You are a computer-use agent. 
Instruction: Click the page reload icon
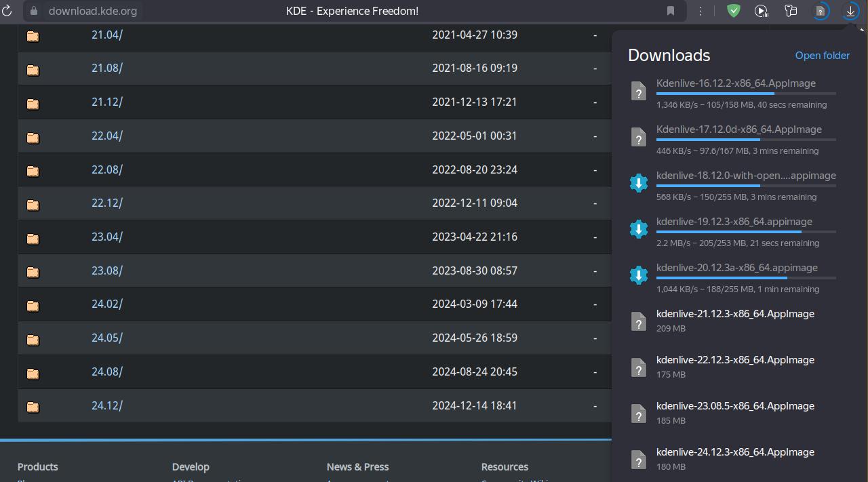click(x=7, y=11)
